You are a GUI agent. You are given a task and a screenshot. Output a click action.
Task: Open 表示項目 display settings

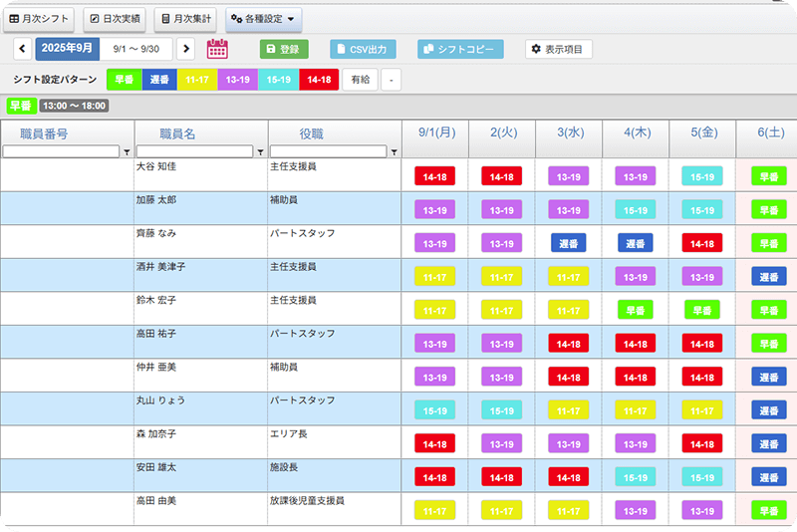[558, 50]
